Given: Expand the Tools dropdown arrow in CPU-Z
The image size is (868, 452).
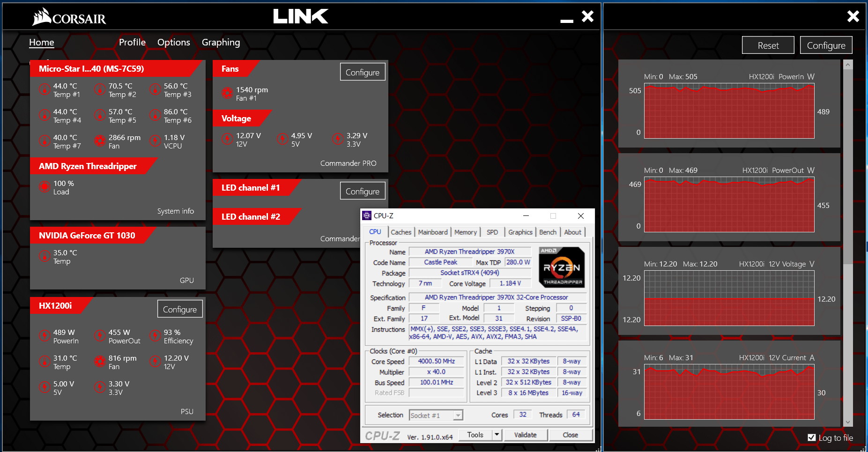Looking at the screenshot, I should [x=497, y=435].
